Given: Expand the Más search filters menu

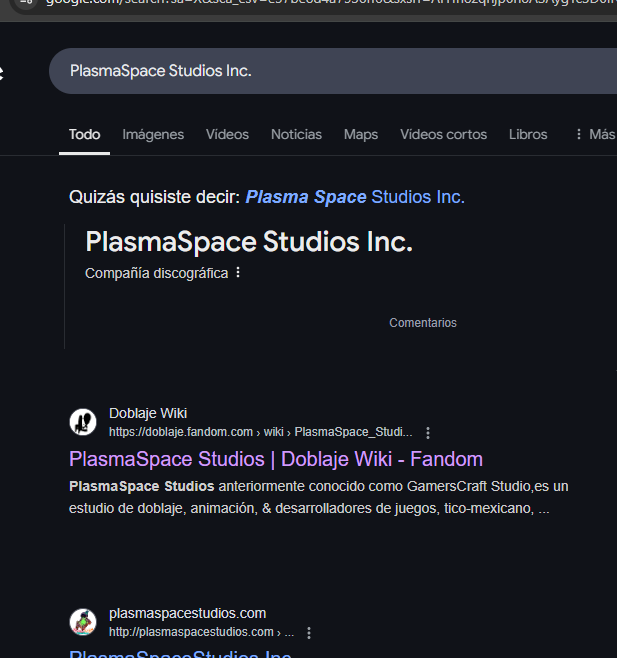Looking at the screenshot, I should pos(596,134).
